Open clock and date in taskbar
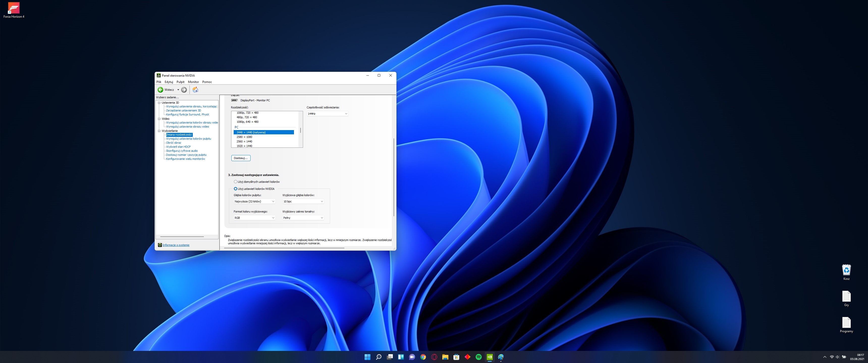The image size is (868, 363). pyautogui.click(x=857, y=357)
